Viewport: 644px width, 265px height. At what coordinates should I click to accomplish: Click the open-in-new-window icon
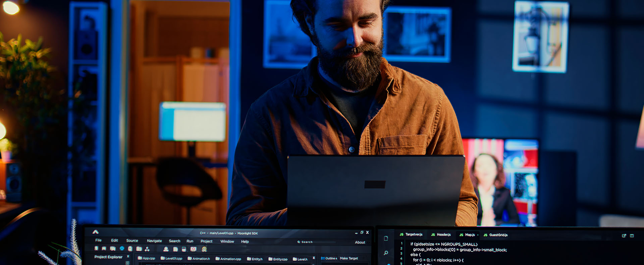[624, 236]
